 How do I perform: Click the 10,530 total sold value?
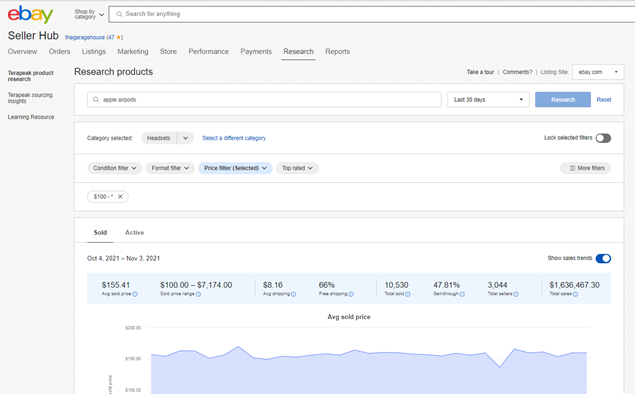click(x=396, y=285)
